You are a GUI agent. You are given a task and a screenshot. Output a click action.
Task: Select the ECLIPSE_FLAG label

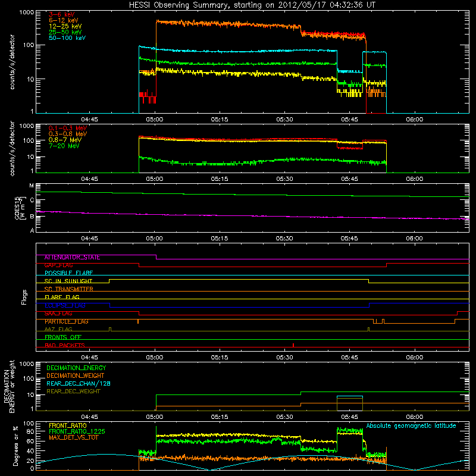[65, 305]
